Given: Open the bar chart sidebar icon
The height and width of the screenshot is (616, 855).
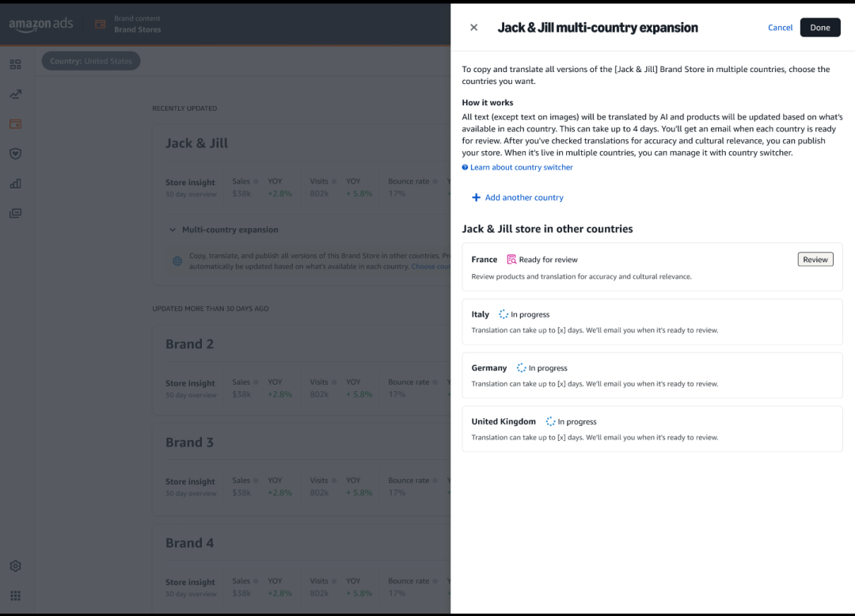Looking at the screenshot, I should click(x=16, y=184).
